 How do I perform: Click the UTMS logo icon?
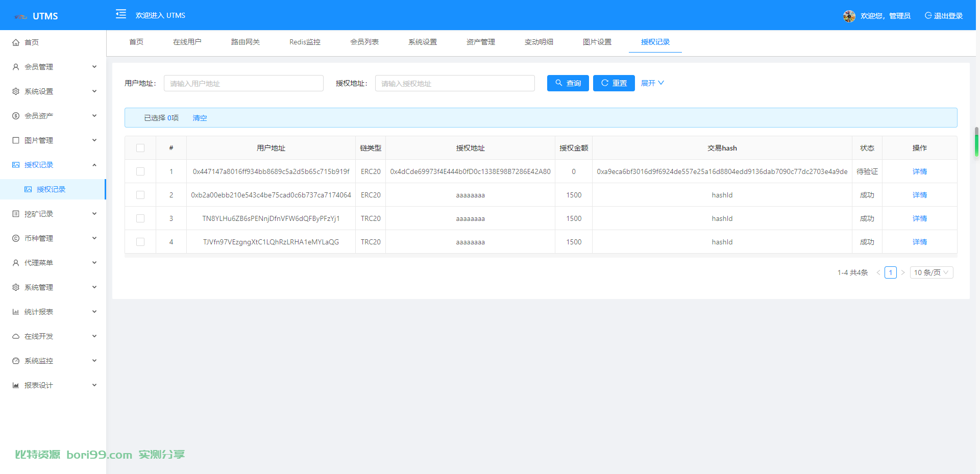pos(20,16)
